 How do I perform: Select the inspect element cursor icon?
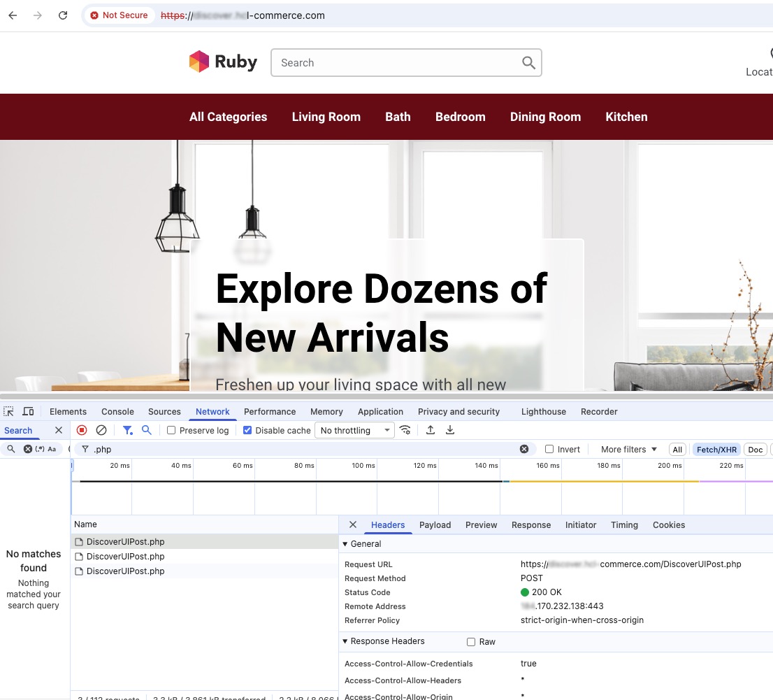(8, 411)
